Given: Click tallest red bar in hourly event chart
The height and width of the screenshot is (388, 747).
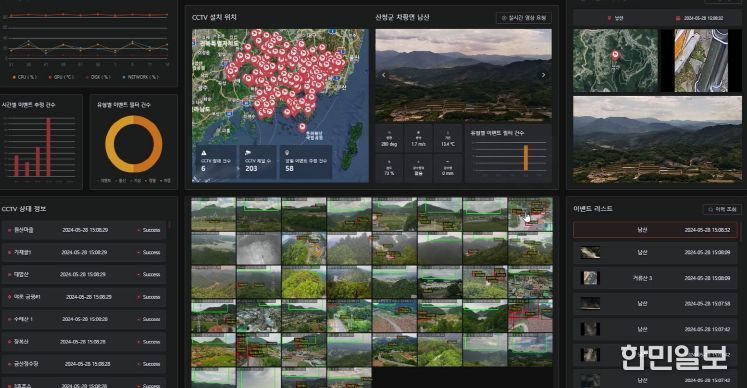Looking at the screenshot, I should pos(48,147).
